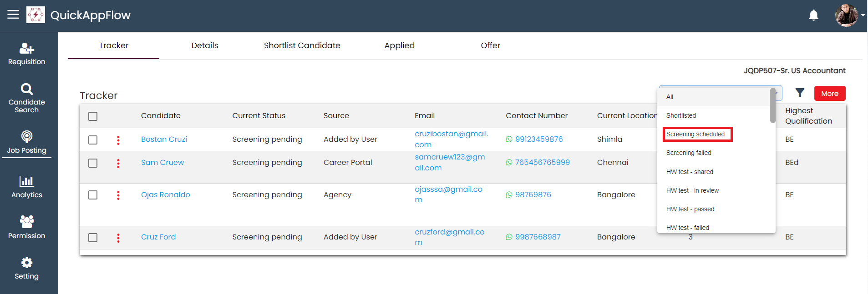
Task: Click the filter funnel icon
Action: [x=800, y=93]
